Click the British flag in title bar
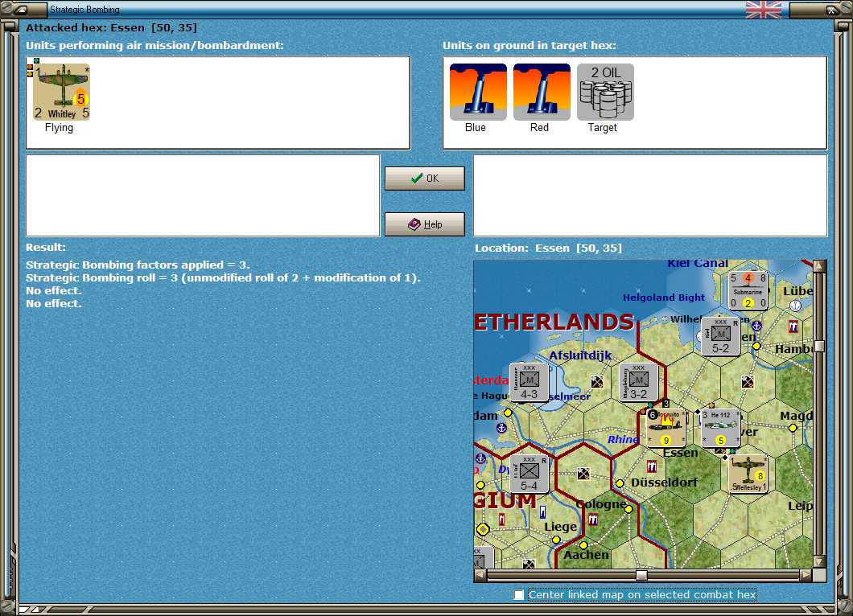 click(x=763, y=10)
